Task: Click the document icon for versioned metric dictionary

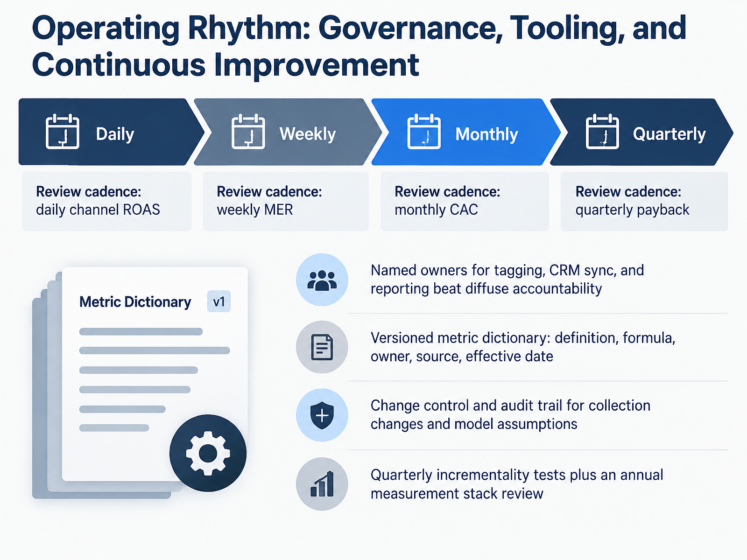Action: (x=322, y=347)
